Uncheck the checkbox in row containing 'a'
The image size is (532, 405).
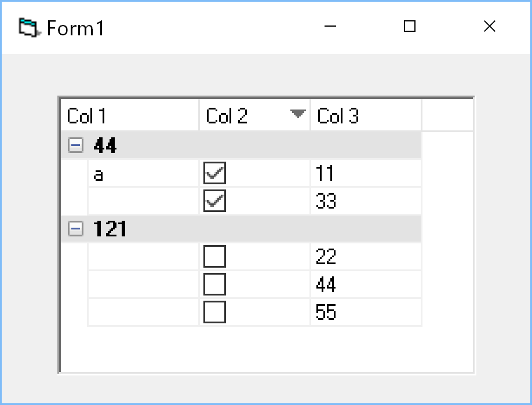pos(214,173)
